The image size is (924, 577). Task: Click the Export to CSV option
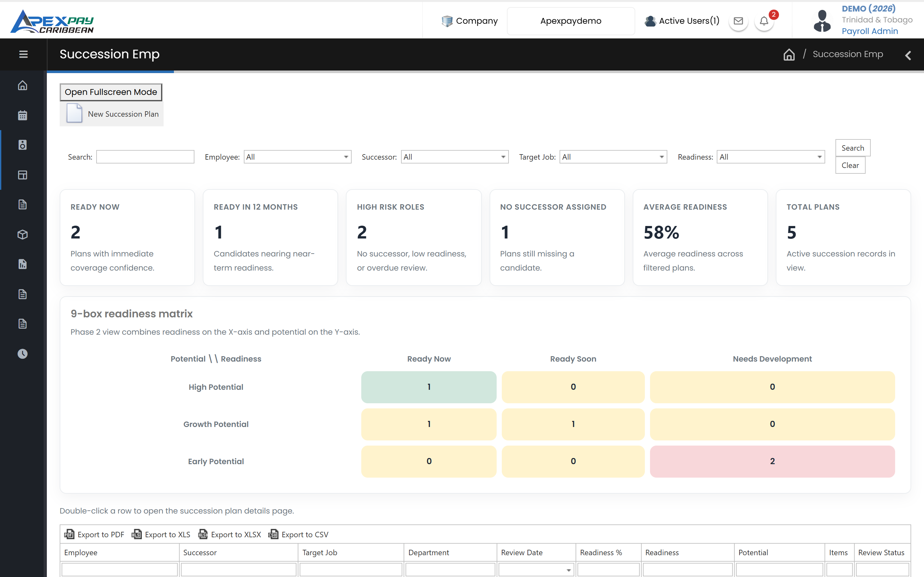pos(298,534)
